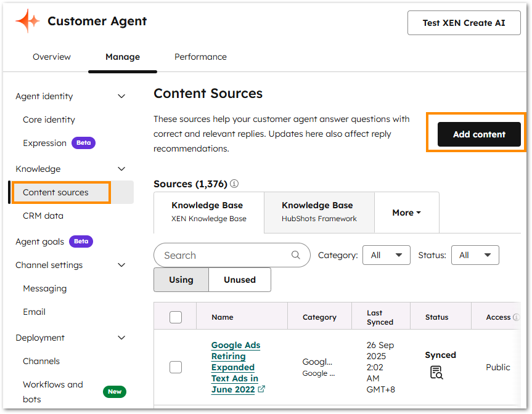Click the search magnifier icon
532x414 pixels.
pyautogui.click(x=295, y=254)
